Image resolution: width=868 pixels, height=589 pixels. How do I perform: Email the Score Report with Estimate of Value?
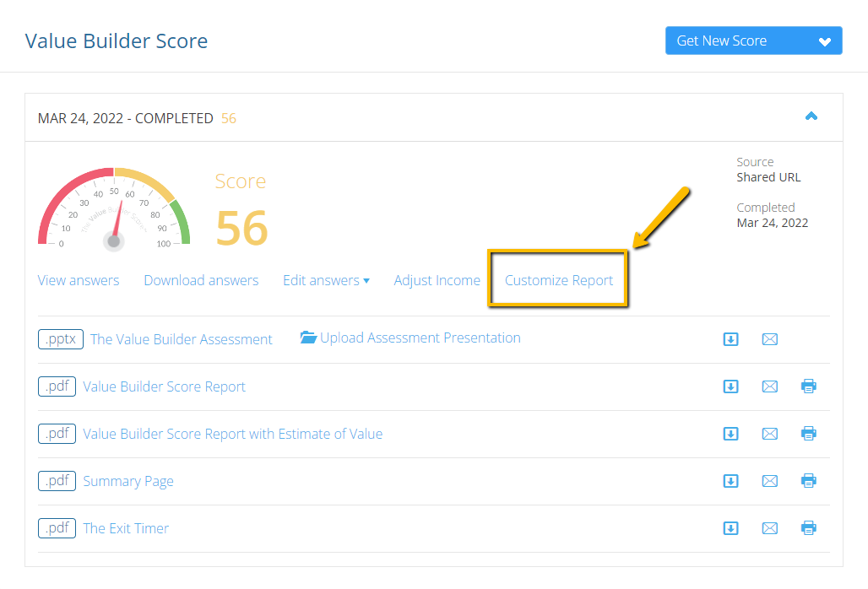pos(769,434)
